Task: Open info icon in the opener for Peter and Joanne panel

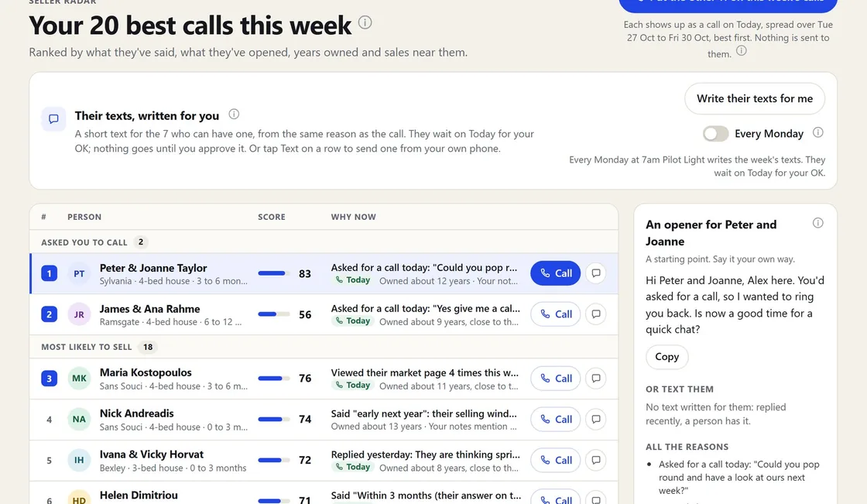Action: [817, 223]
